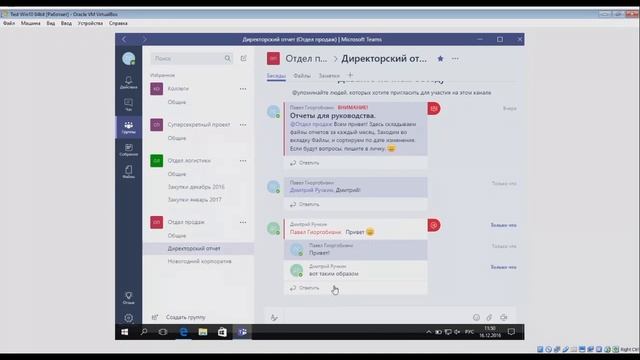Open emoji picker in compose box
The image size is (640, 360).
476,317
